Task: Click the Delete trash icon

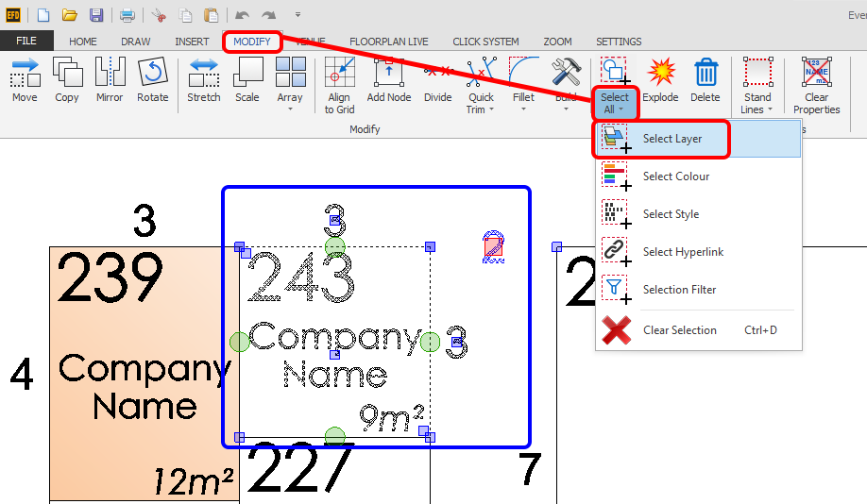Action: (x=705, y=73)
